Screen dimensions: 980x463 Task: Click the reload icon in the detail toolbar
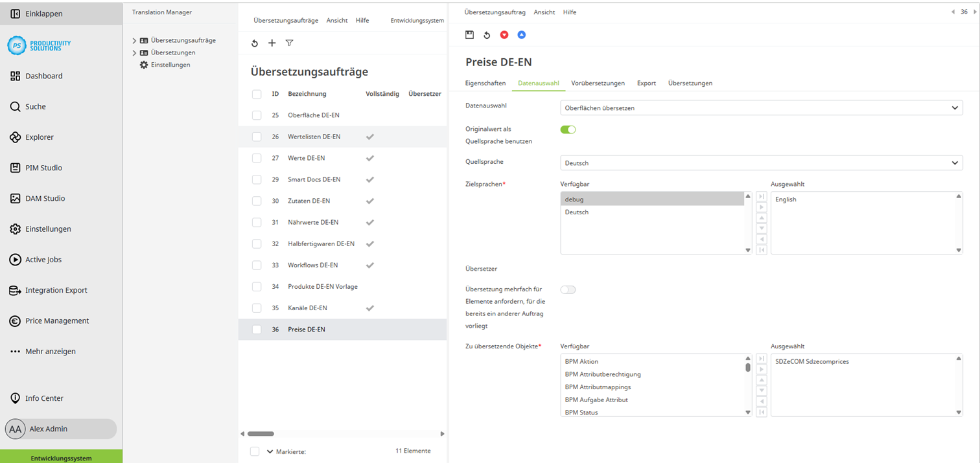[x=487, y=34]
